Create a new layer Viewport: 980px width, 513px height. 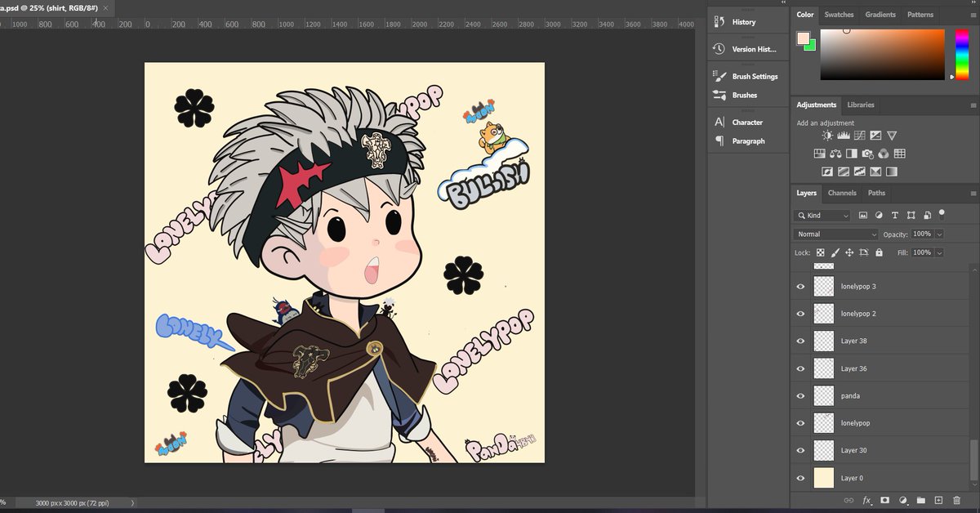938,500
